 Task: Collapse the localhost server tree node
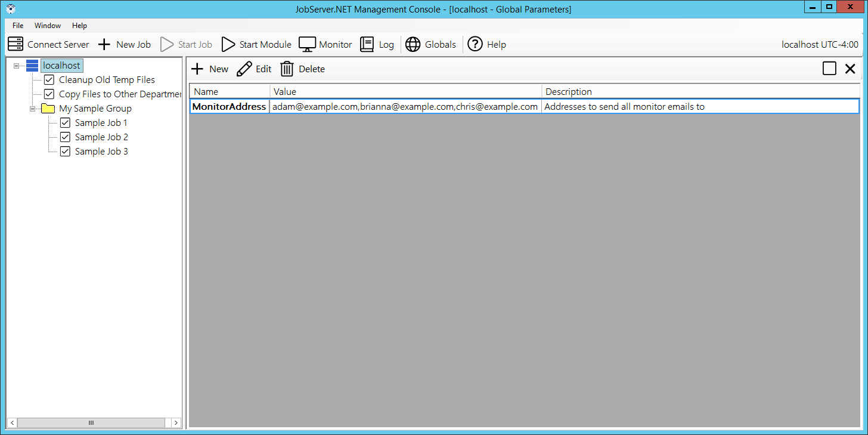[x=17, y=66]
